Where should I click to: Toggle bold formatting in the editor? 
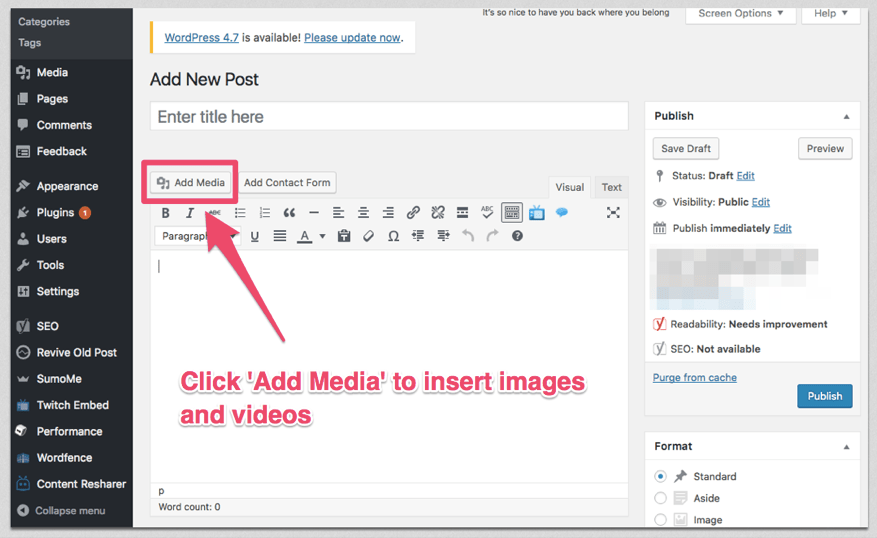pos(166,213)
